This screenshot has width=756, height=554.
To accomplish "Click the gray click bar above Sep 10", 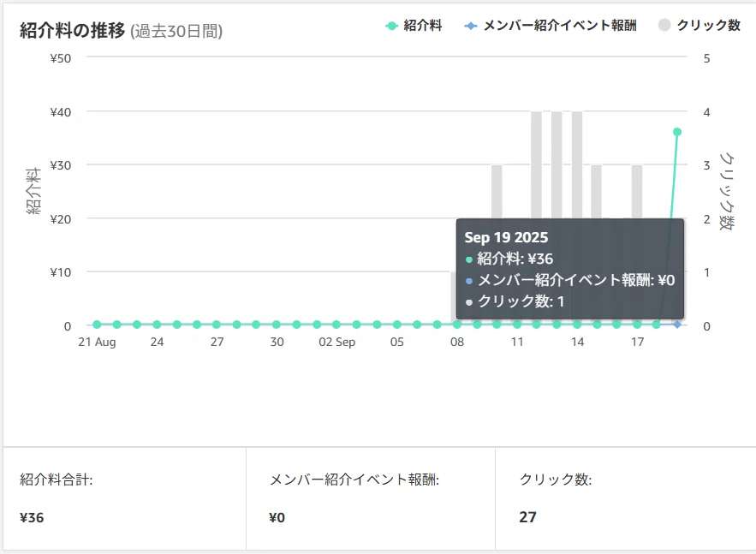I will [x=497, y=192].
